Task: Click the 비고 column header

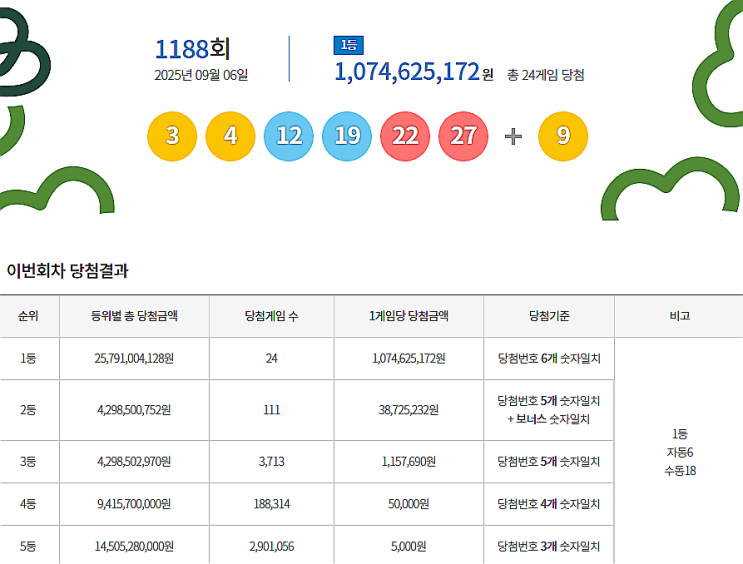Action: 680,316
